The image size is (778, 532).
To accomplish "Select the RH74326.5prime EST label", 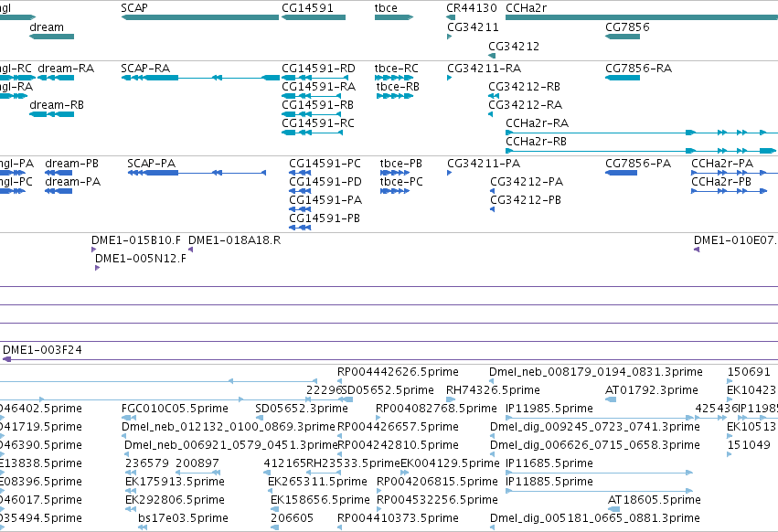I will (x=493, y=390).
